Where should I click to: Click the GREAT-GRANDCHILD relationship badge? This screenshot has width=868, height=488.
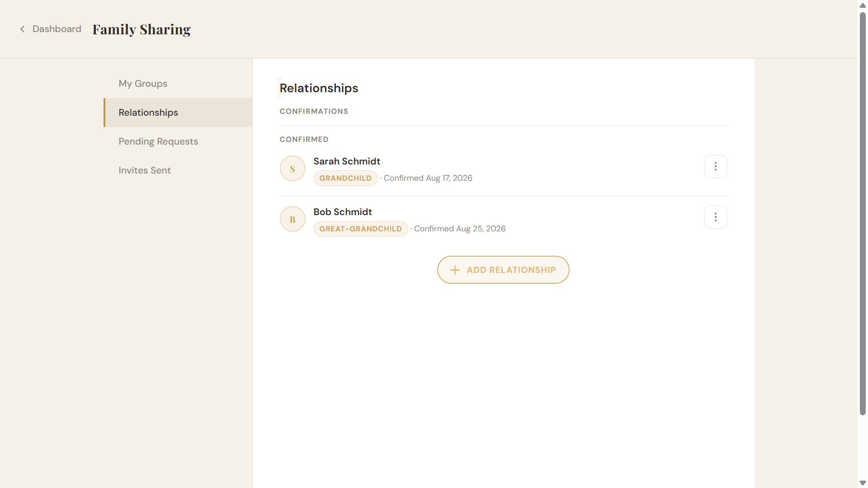coord(360,229)
